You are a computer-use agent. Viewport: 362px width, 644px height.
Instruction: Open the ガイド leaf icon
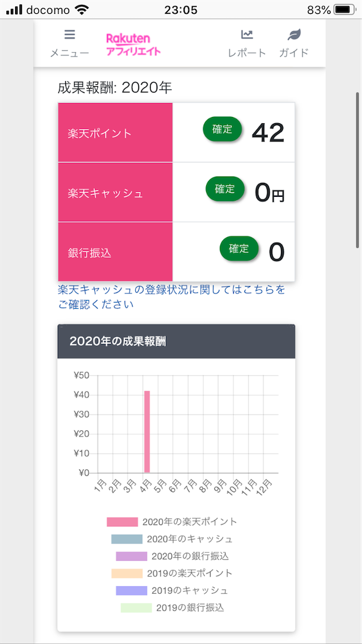coord(294,35)
